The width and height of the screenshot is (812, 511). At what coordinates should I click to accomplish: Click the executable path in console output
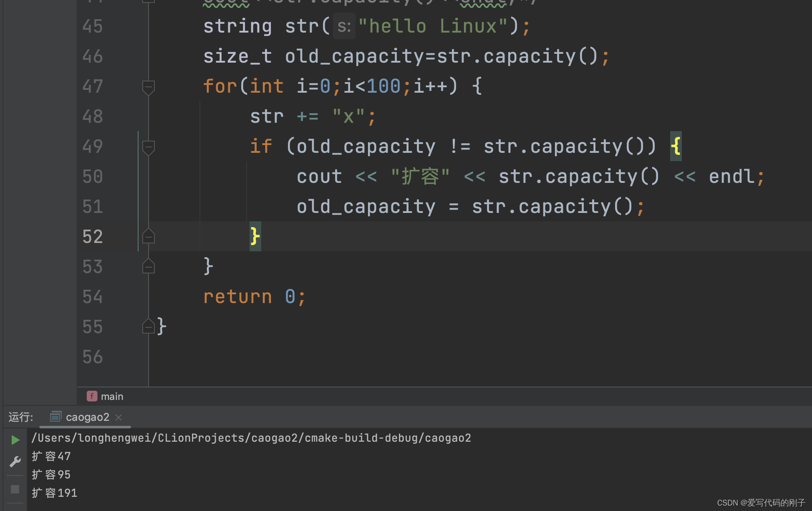pyautogui.click(x=251, y=438)
